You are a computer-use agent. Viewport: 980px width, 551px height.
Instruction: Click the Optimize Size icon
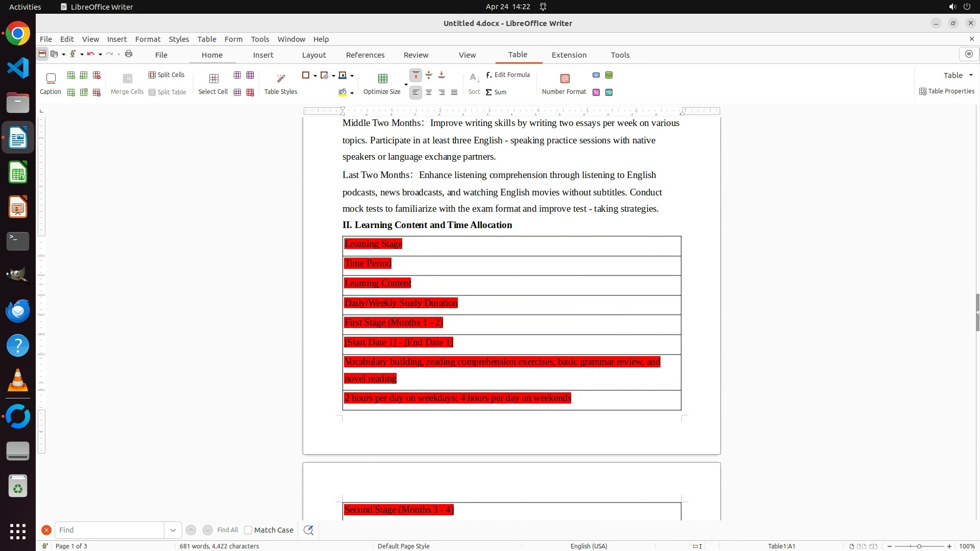[x=382, y=79]
